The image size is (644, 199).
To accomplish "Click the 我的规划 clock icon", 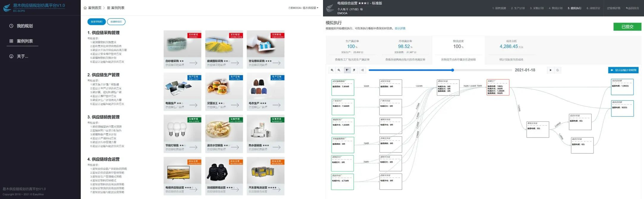I will pos(11,26).
